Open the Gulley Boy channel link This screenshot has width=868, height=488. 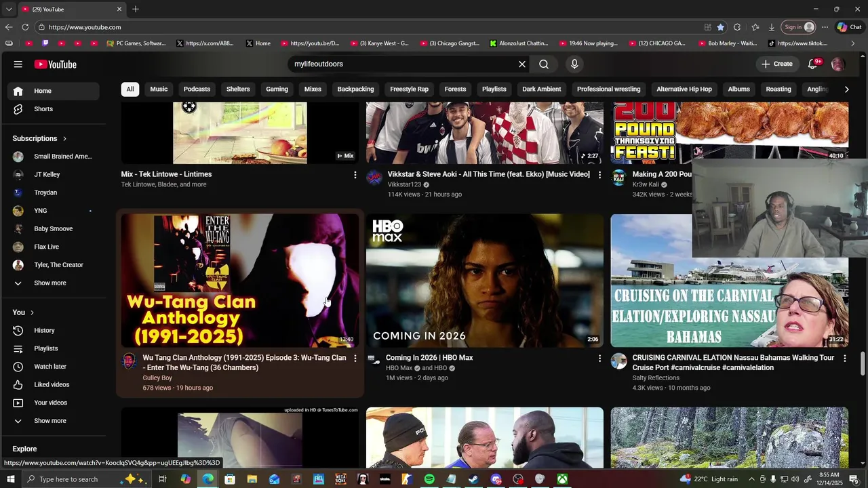(157, 378)
